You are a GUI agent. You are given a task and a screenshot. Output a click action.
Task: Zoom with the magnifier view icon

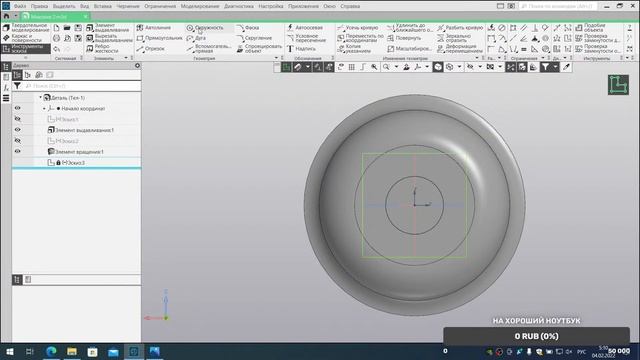(386, 67)
